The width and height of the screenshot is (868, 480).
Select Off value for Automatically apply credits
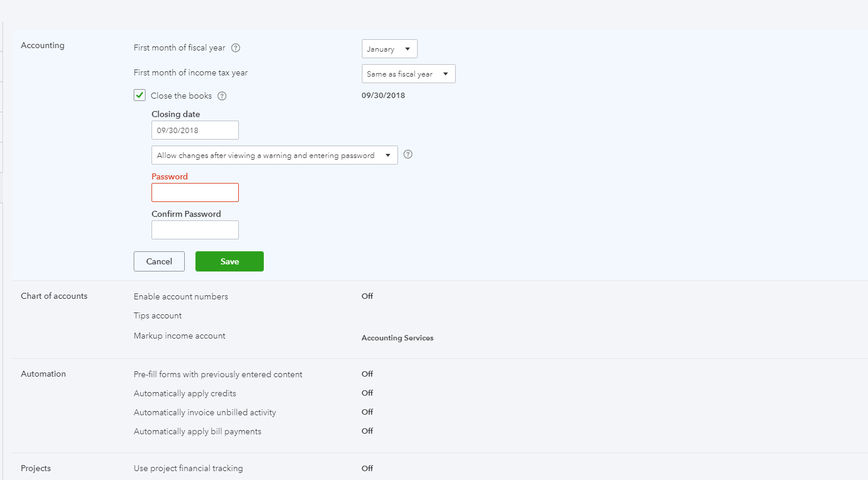[x=367, y=393]
